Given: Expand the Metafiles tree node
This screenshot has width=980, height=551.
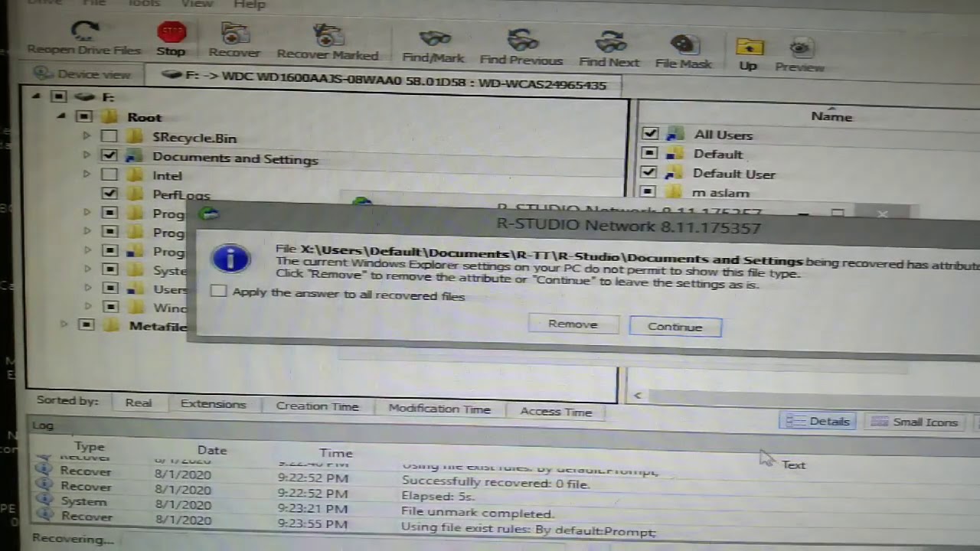Looking at the screenshot, I should click(64, 324).
